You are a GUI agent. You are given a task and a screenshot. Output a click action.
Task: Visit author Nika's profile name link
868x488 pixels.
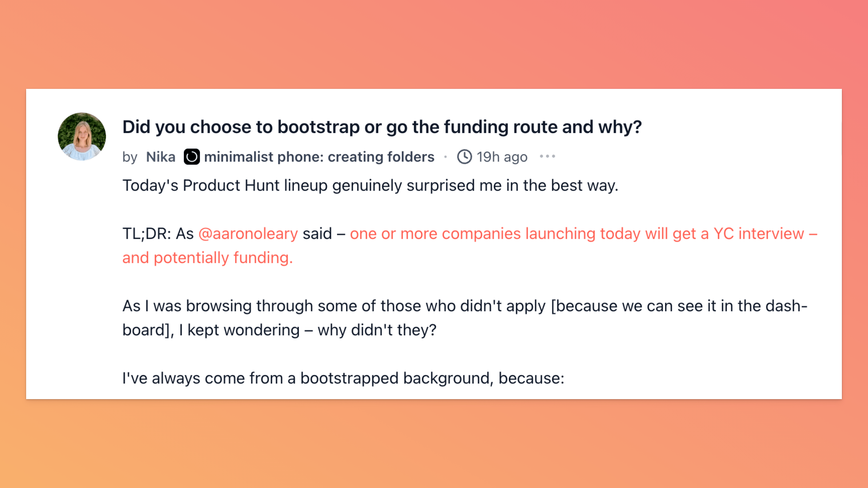tap(161, 157)
